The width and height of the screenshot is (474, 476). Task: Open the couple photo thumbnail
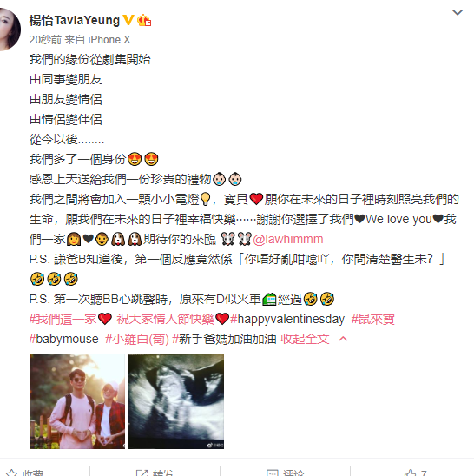pyautogui.click(x=77, y=401)
